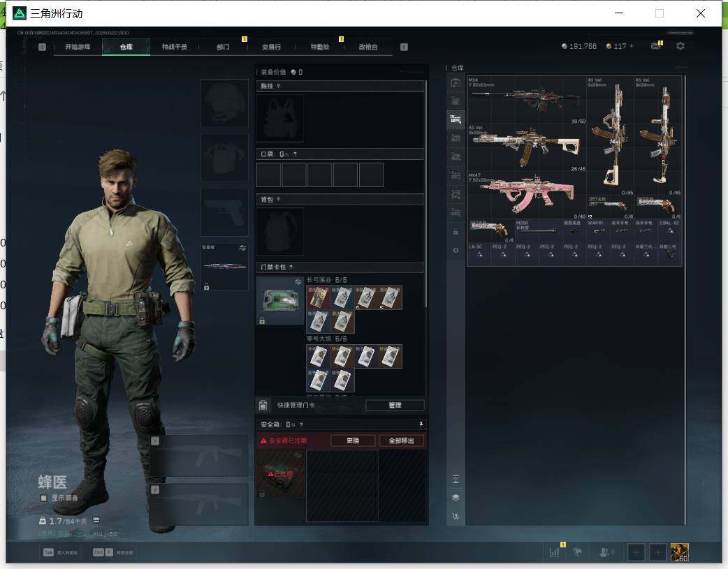Click the right tab-switch key icon in the top bar
Screen dimensions: 728x569
pyautogui.click(x=404, y=47)
